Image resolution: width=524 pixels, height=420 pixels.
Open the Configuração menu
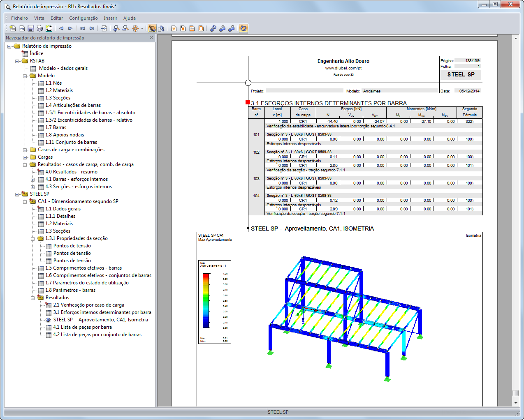[x=83, y=18]
